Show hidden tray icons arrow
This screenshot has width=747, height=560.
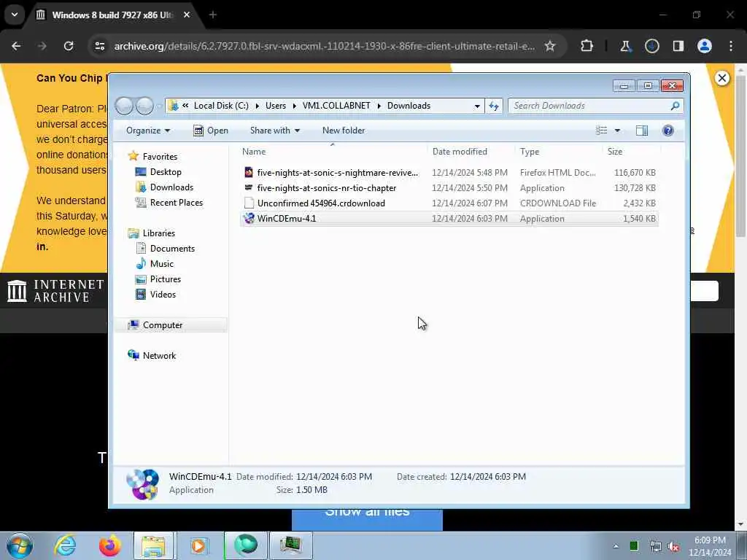pyautogui.click(x=616, y=546)
